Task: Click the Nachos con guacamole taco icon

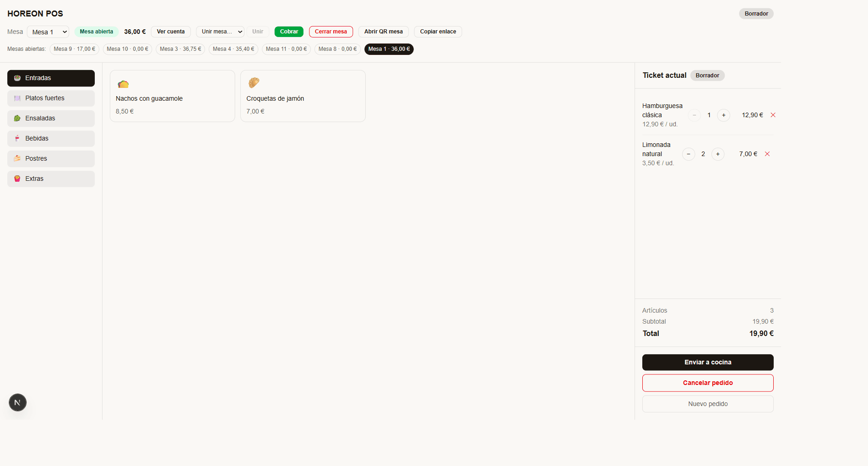Action: pos(123,84)
